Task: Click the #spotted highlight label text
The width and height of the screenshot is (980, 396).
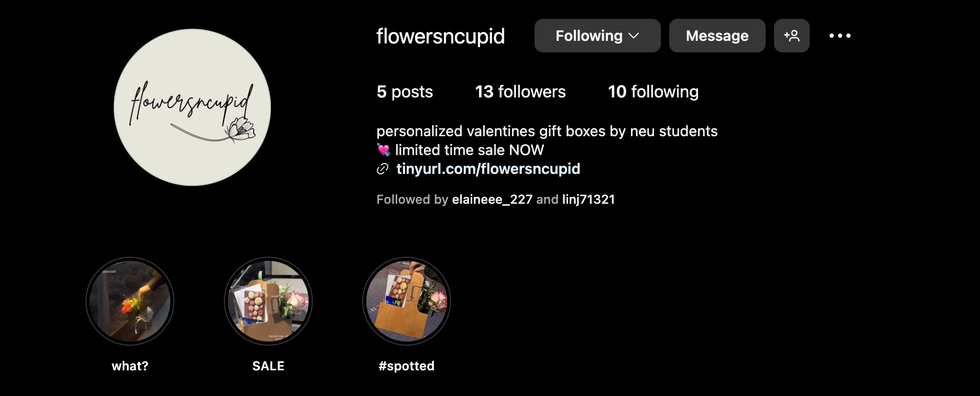Action: coord(407,366)
